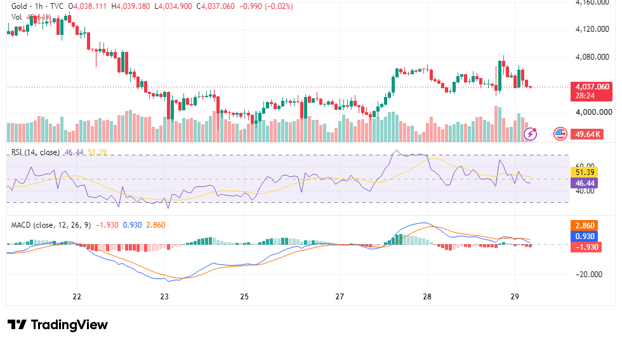Click the yellow RSI average tag 51.39
The height and width of the screenshot is (364, 622).
coord(584,172)
